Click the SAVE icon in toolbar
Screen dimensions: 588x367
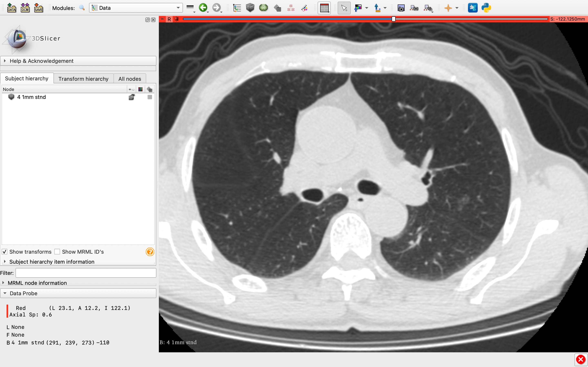click(38, 8)
